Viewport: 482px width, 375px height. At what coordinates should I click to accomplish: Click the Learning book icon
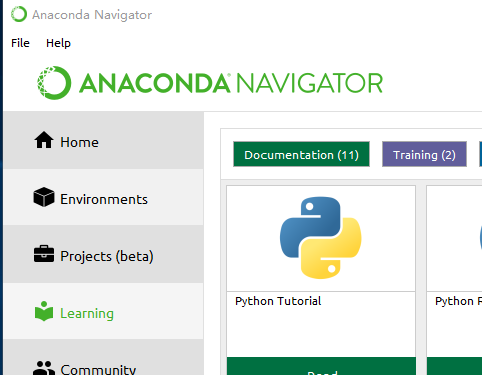[x=44, y=311]
